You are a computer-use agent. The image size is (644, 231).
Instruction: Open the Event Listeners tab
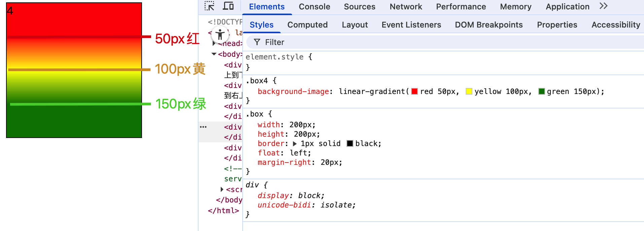point(411,25)
